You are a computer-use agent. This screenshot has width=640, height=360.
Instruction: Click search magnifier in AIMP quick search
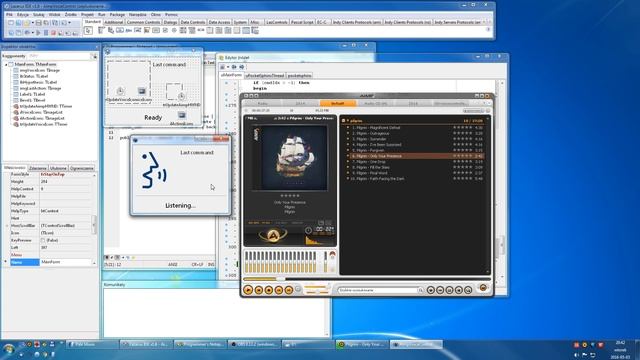pyautogui.click(x=420, y=290)
